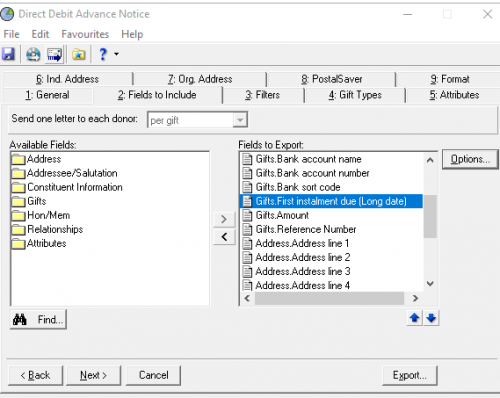Image resolution: width=500 pixels, height=398 pixels.
Task: Close the Direct Debit Advance Notice window
Action: 487,14
